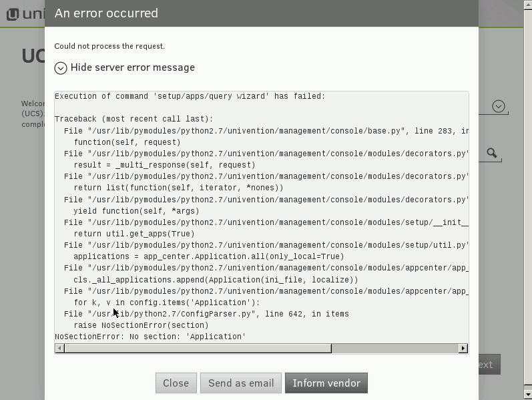The height and width of the screenshot is (400, 532).
Task: Click Send as email
Action: click(241, 383)
